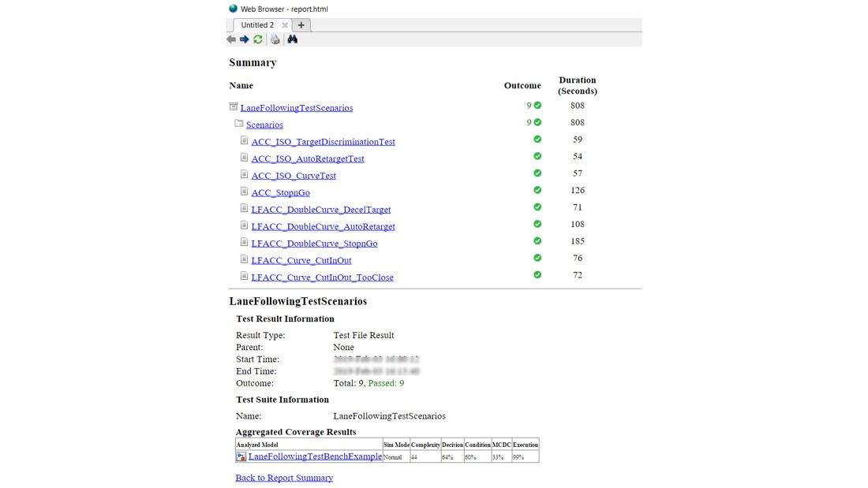The width and height of the screenshot is (868, 488).
Task: Click the document icon next to LFACC_Curve_CutInOut
Action: pyautogui.click(x=244, y=257)
